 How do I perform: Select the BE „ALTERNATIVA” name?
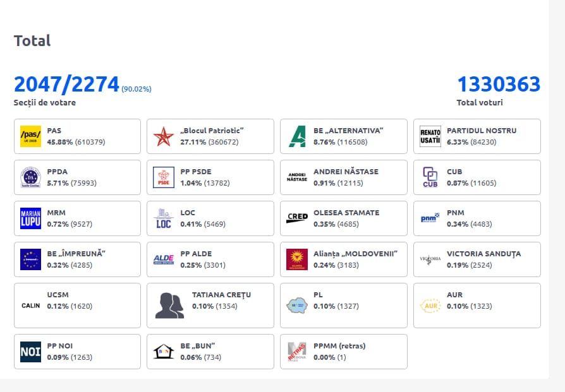pos(348,131)
